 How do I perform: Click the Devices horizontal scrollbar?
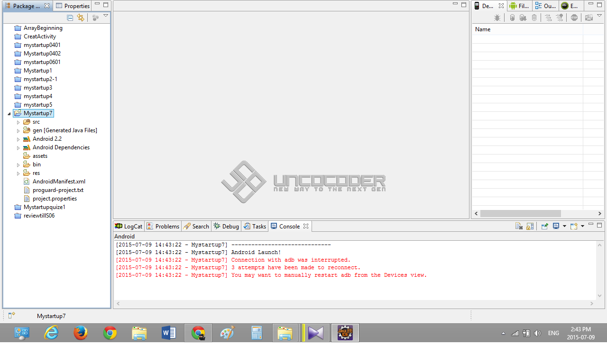[x=521, y=214]
